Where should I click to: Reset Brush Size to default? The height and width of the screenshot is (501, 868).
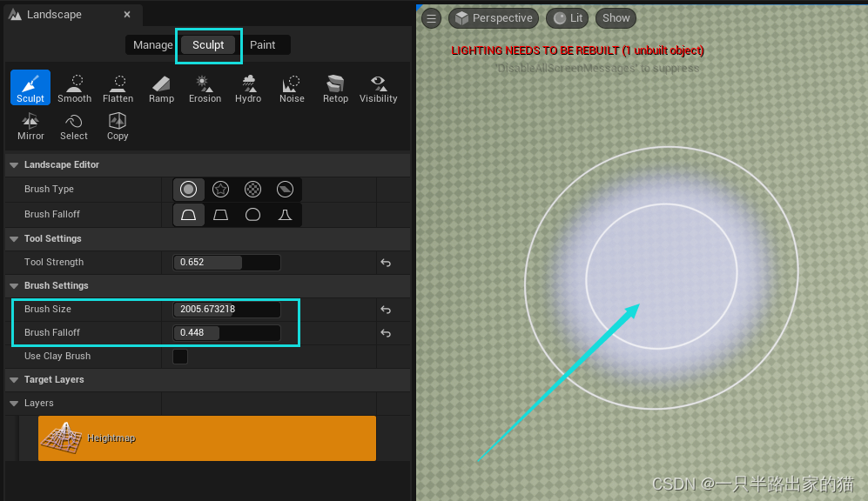pyautogui.click(x=386, y=310)
